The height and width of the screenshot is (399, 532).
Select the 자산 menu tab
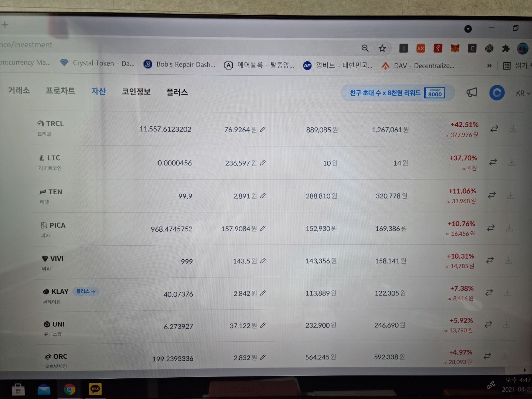pyautogui.click(x=99, y=91)
